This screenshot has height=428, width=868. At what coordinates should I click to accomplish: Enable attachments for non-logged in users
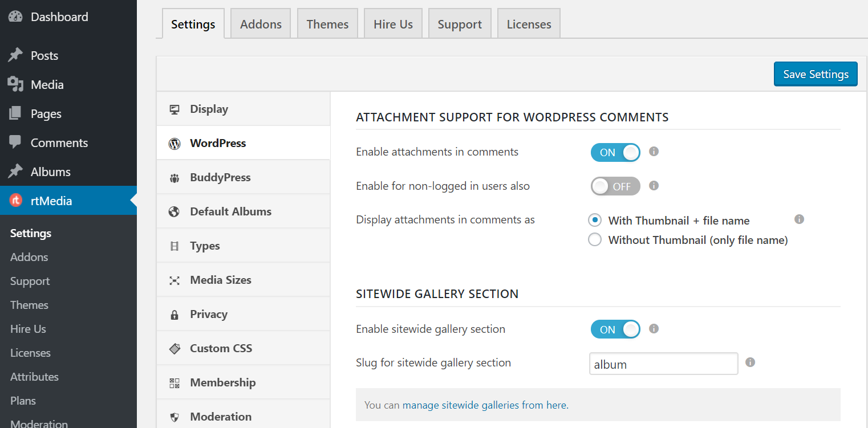(615, 186)
